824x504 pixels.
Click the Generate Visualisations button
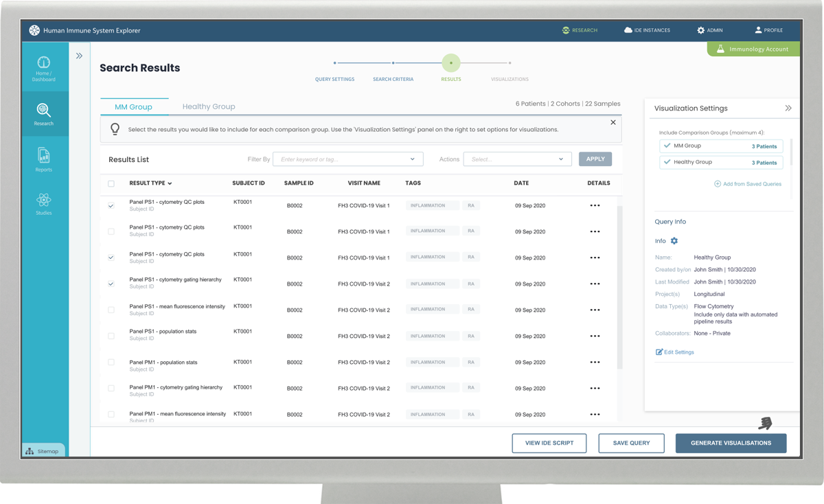click(731, 443)
